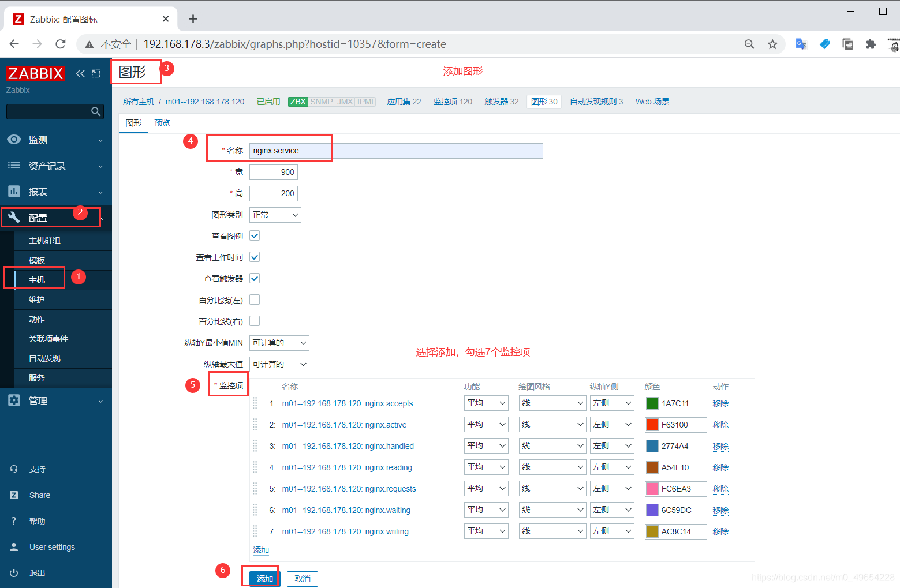Open the 触发器 32 tab
This screenshot has height=588, width=900.
(502, 102)
